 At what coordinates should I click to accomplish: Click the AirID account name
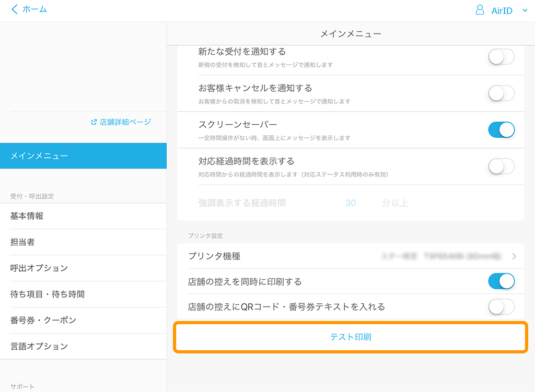[x=502, y=11]
